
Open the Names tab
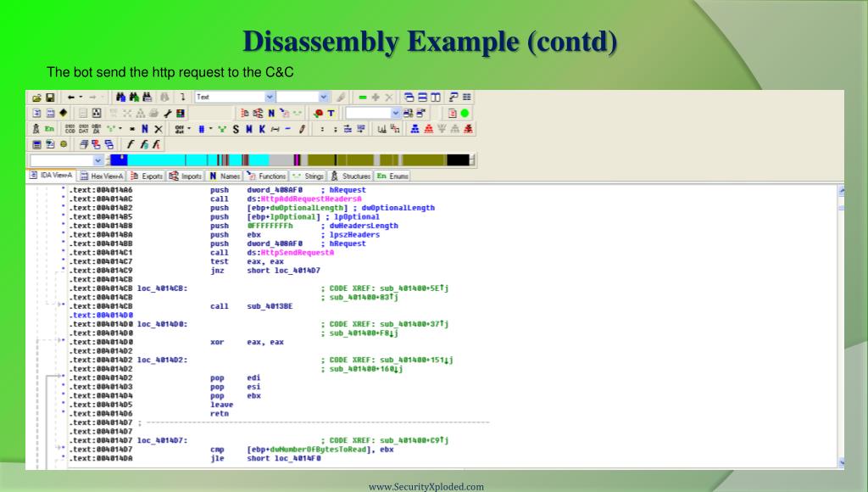pyautogui.click(x=224, y=176)
